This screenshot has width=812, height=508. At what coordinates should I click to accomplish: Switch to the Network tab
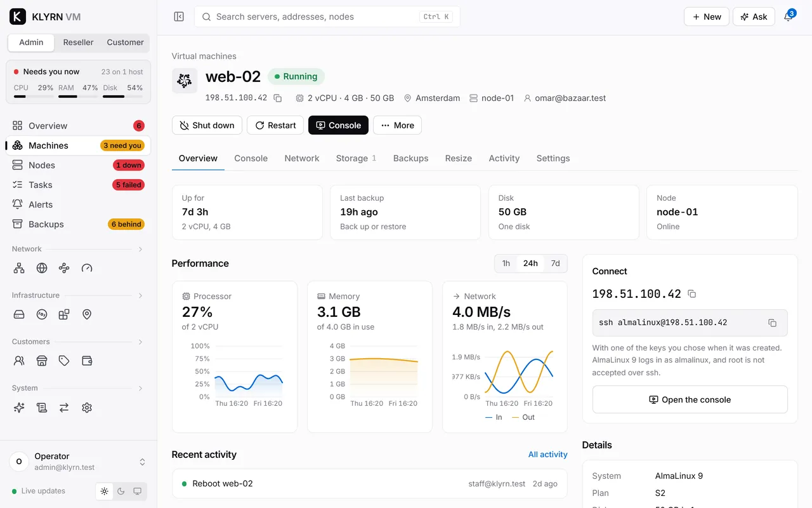pyautogui.click(x=302, y=158)
